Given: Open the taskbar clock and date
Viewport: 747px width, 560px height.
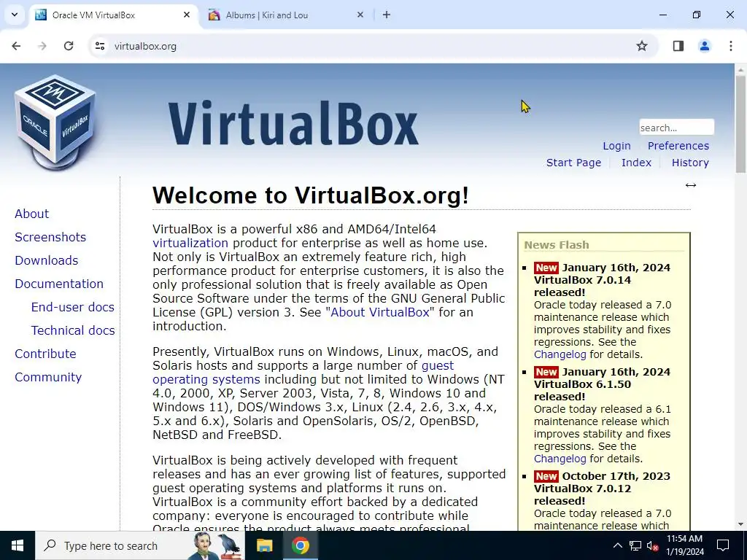Looking at the screenshot, I should coord(684,545).
